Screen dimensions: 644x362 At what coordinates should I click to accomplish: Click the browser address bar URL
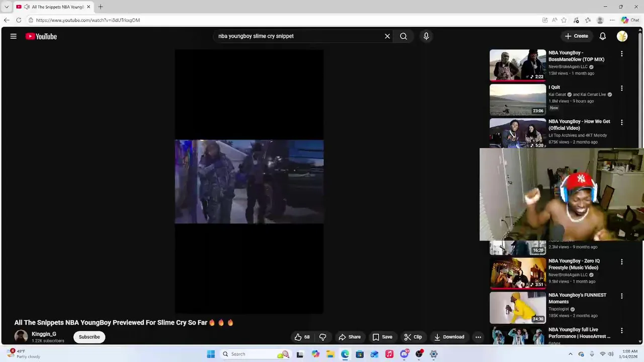click(x=88, y=20)
